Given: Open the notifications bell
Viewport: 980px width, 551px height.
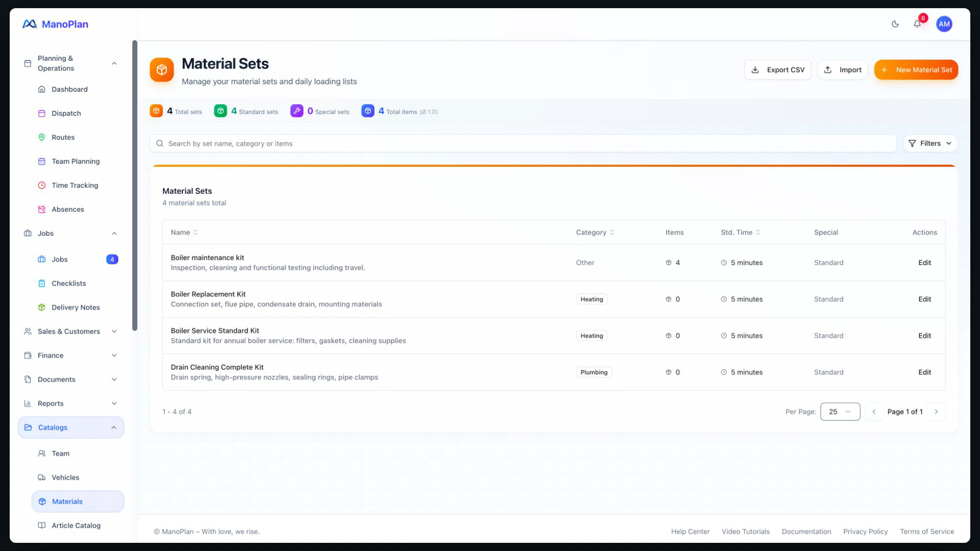Looking at the screenshot, I should point(917,24).
